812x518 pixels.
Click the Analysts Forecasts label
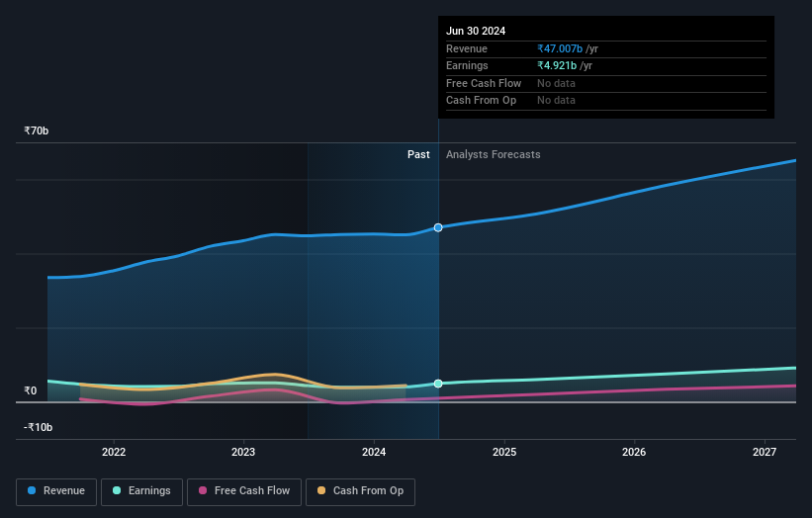(493, 154)
